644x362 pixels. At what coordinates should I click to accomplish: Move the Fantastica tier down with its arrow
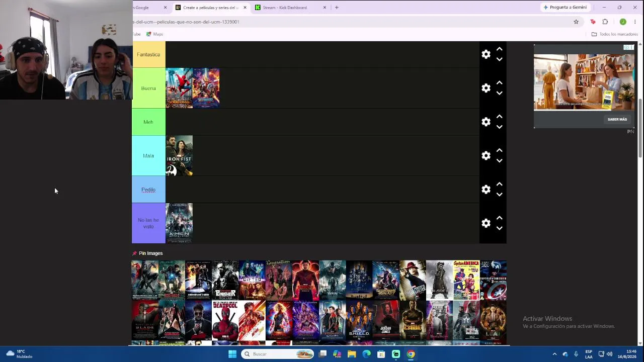pyautogui.click(x=500, y=59)
